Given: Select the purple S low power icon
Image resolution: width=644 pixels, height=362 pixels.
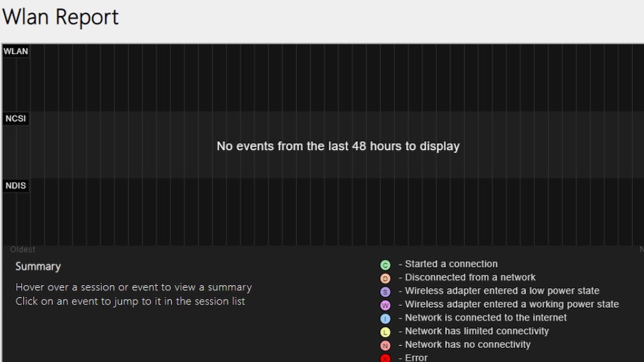Looking at the screenshot, I should [385, 291].
